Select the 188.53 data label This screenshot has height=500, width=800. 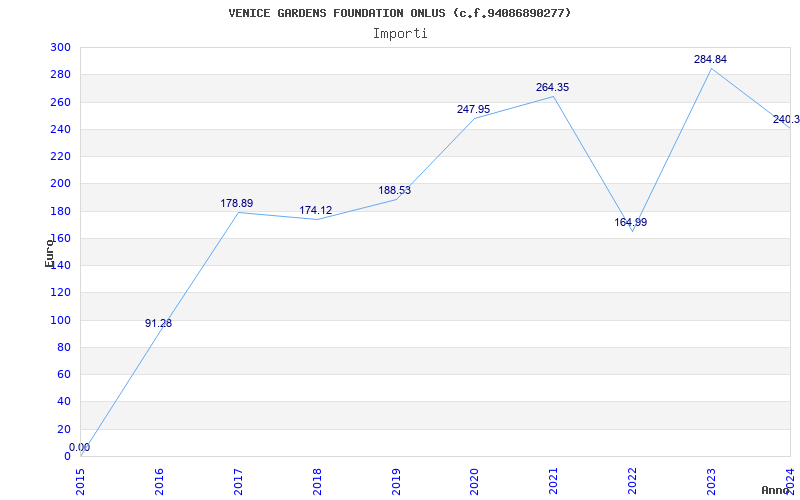(394, 190)
